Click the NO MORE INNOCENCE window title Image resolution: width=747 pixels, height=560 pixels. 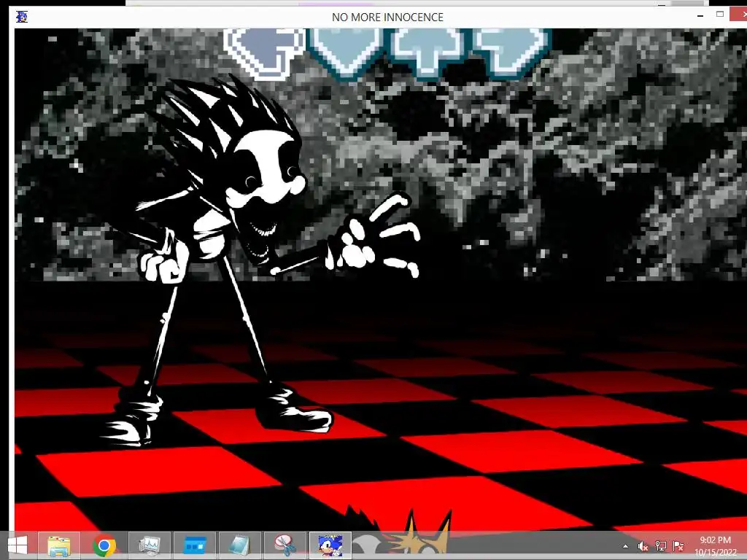pyautogui.click(x=387, y=17)
